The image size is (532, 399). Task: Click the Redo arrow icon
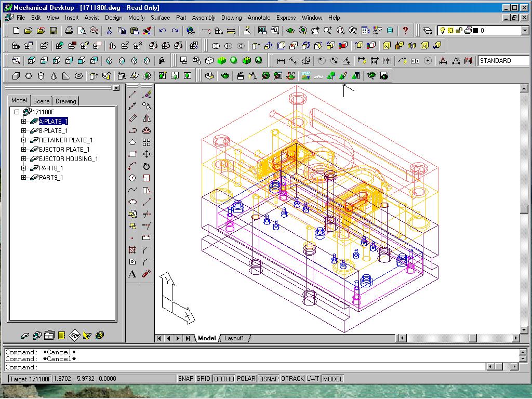tap(175, 31)
